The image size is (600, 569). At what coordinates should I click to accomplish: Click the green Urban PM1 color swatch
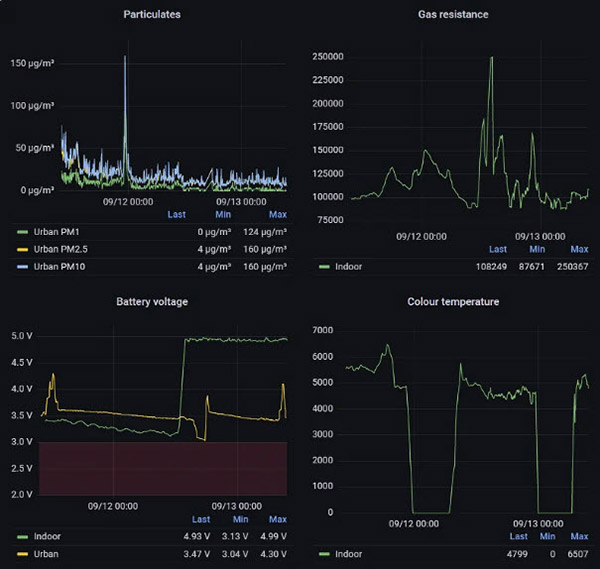click(23, 232)
